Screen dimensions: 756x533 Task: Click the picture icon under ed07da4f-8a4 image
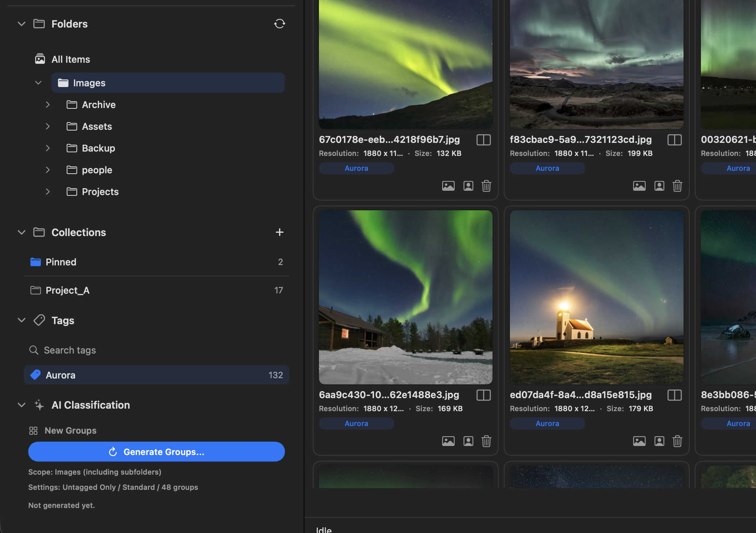639,441
